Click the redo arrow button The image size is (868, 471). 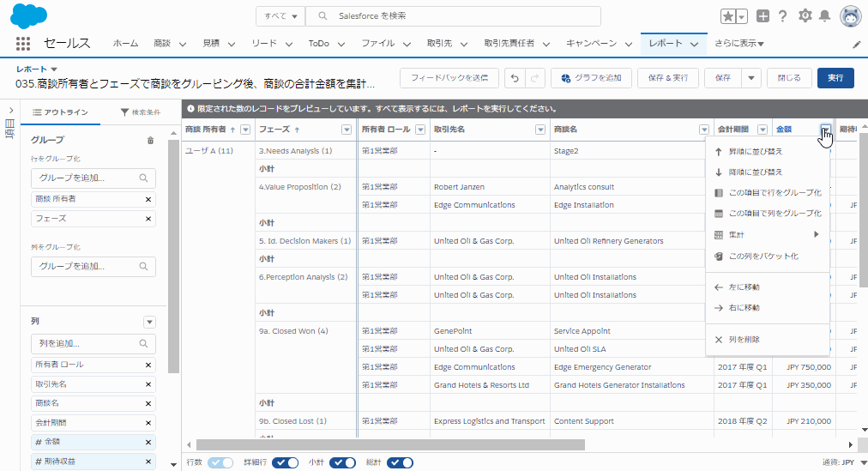coord(534,78)
